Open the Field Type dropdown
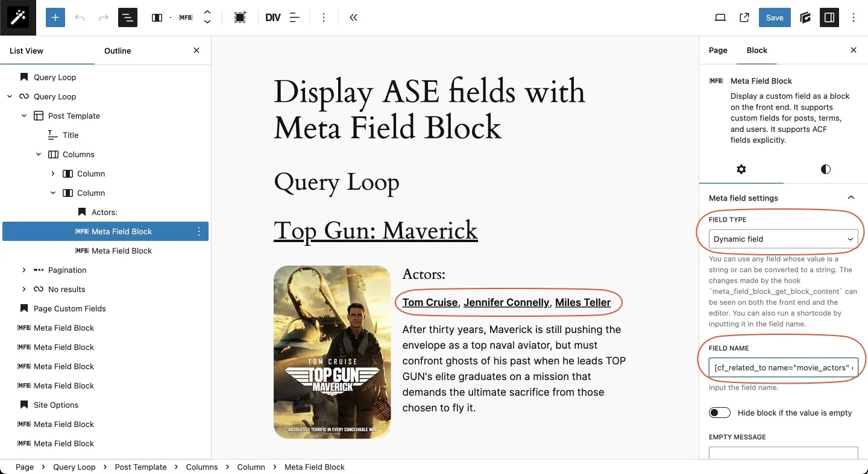Viewport: 868px width, 474px height. pyautogui.click(x=784, y=239)
